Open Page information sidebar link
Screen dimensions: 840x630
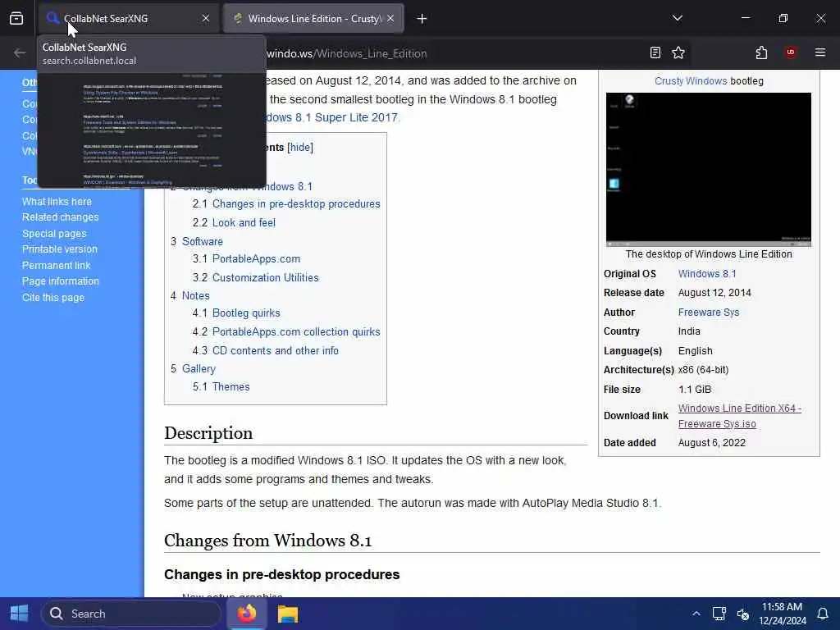[x=61, y=281]
